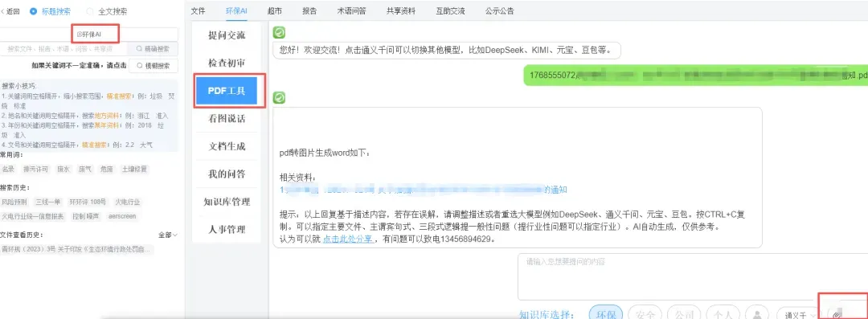This screenshot has height=319, width=868.
Task: Choose the common word tag 废气
Action: point(85,169)
